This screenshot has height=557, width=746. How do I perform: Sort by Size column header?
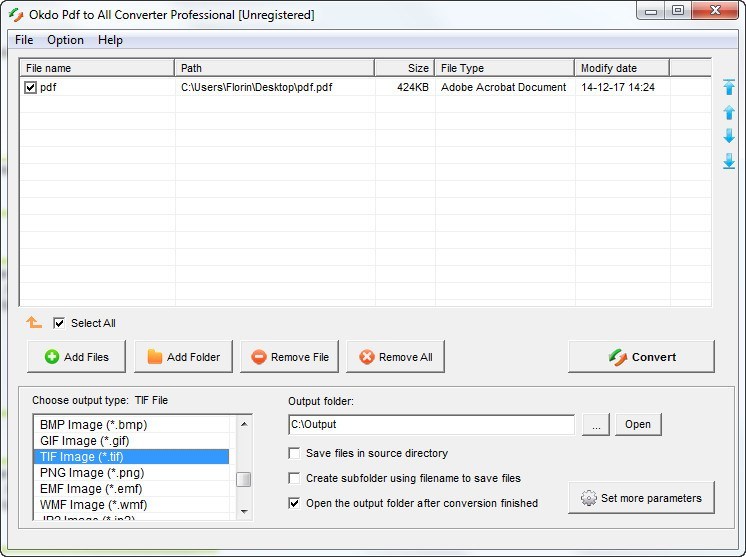pyautogui.click(x=405, y=68)
